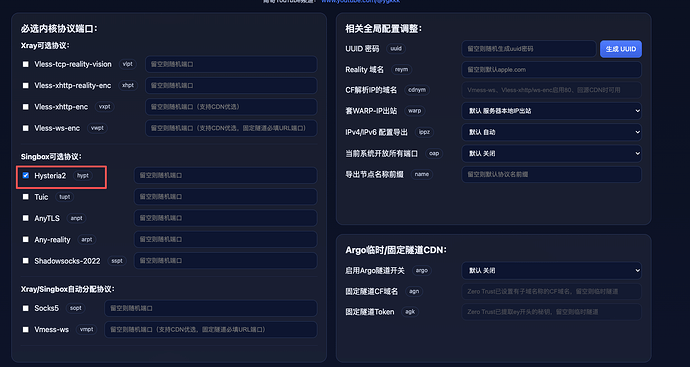Screen dimensions: 690x367
Task: Select the anpt parameter badge
Action: point(77,218)
